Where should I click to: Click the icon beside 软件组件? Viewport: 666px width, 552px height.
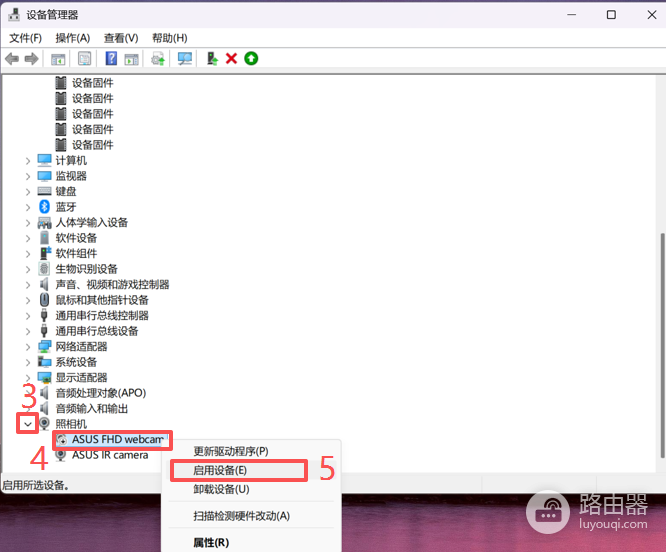pos(45,253)
